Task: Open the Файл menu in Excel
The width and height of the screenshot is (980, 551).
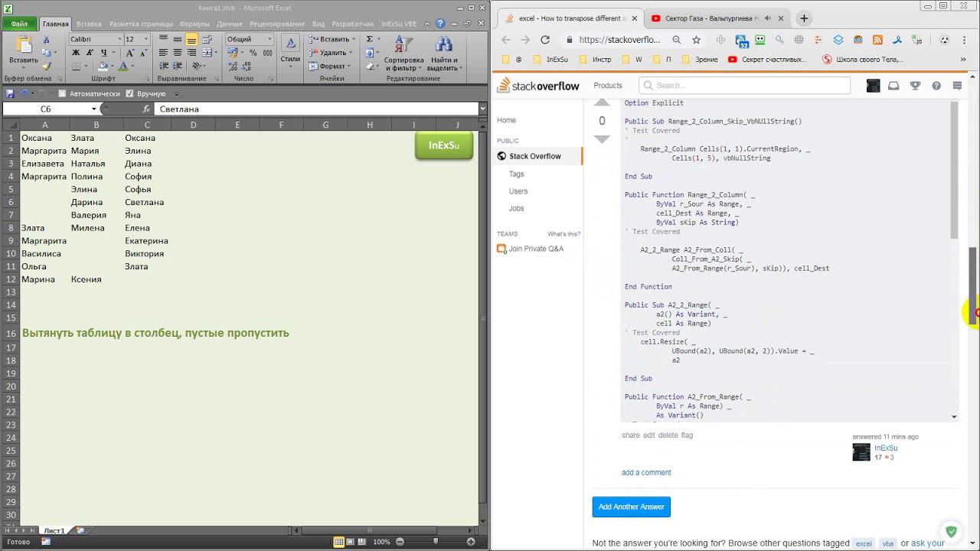Action: pyautogui.click(x=19, y=24)
